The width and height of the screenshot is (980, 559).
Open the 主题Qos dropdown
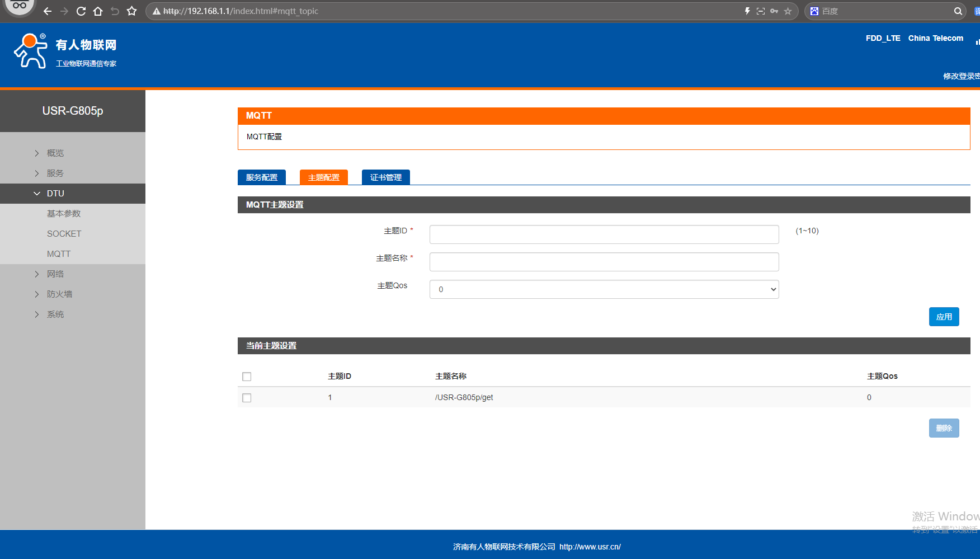click(604, 289)
